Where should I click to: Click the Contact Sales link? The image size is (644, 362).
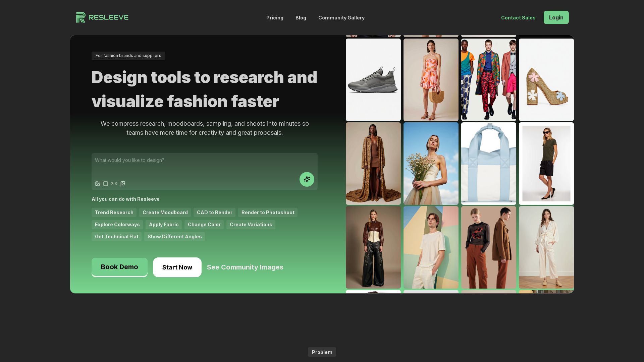pyautogui.click(x=518, y=18)
